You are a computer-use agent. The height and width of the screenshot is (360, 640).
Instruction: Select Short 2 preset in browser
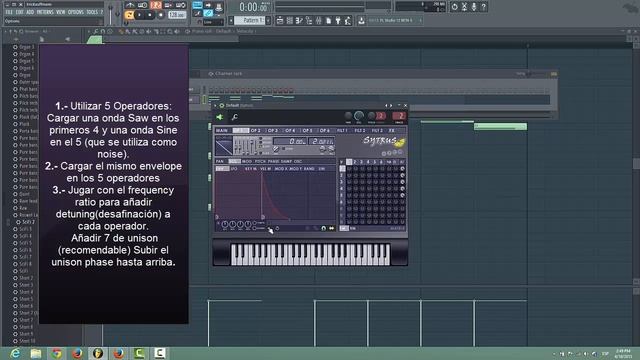(27, 278)
